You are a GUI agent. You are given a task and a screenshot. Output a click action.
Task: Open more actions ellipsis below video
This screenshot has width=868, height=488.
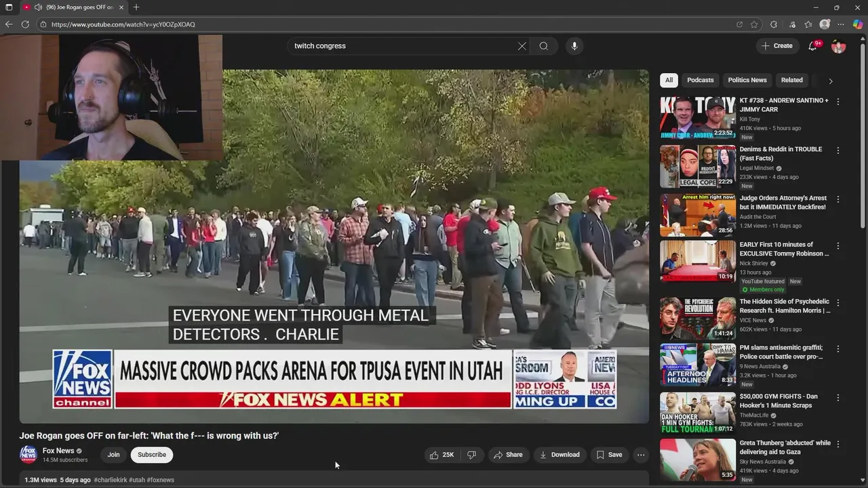point(641,455)
